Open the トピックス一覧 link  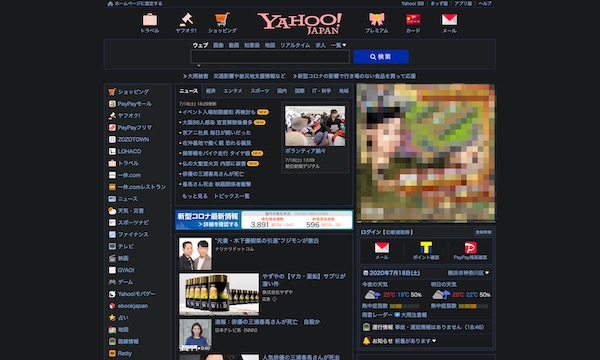point(232,196)
